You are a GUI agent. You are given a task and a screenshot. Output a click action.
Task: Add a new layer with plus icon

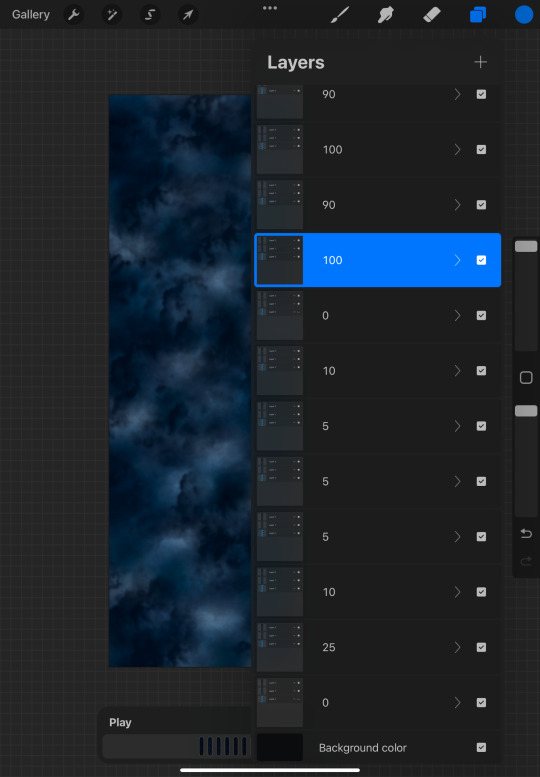pyautogui.click(x=480, y=62)
